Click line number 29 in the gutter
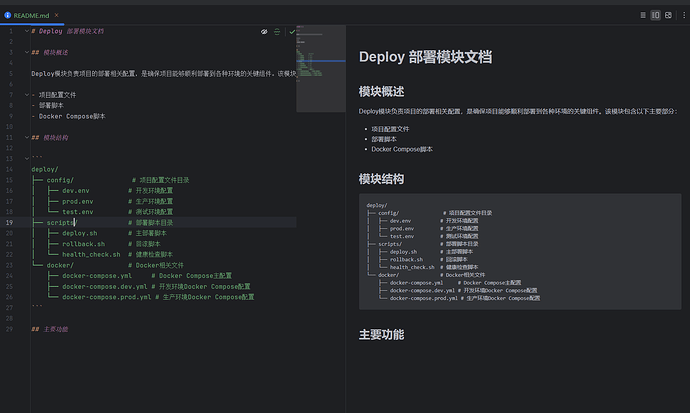 9,329
